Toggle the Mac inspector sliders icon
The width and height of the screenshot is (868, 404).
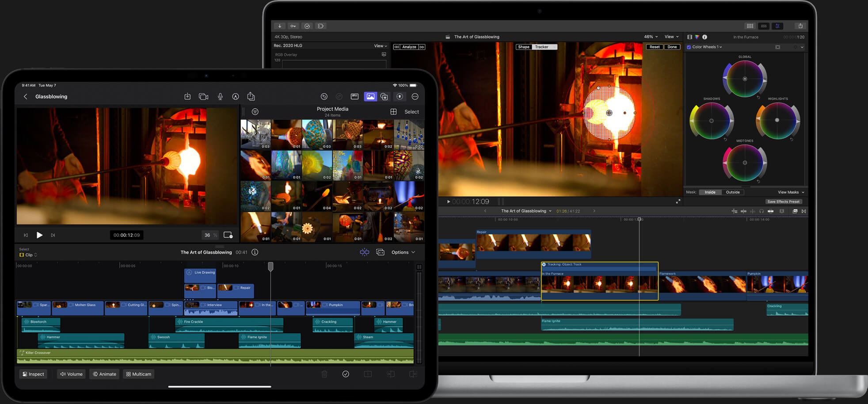(777, 26)
